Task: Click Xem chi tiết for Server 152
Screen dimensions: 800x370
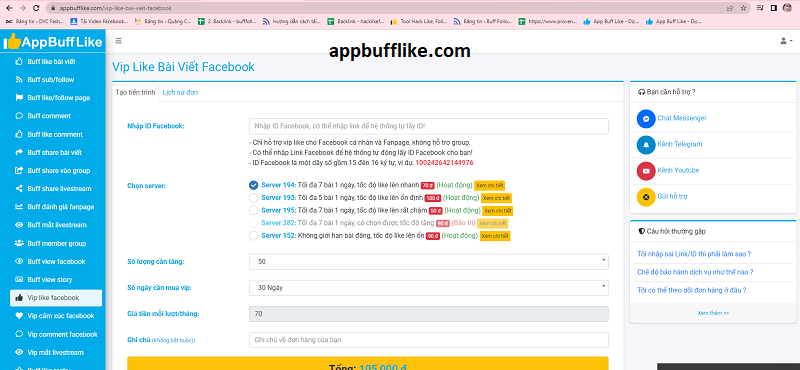Action: (495, 236)
